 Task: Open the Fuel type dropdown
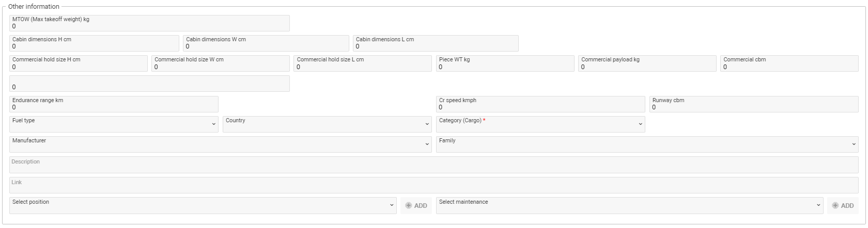point(114,124)
